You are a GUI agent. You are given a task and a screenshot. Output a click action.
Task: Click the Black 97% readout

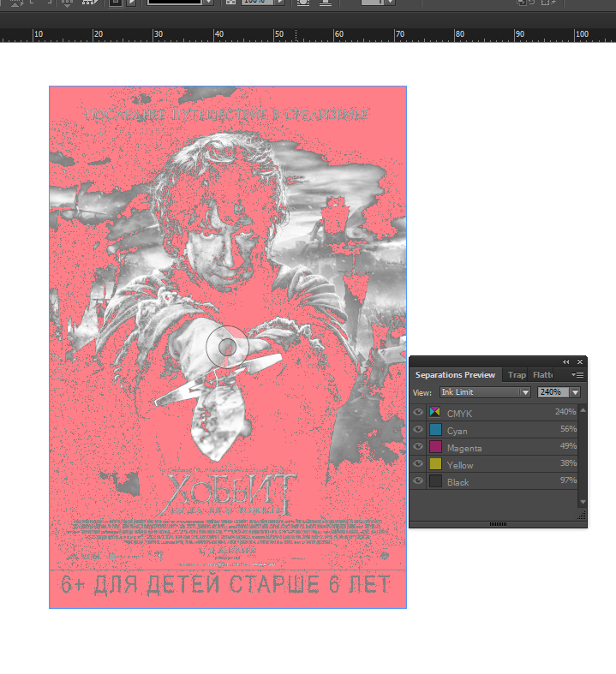click(x=568, y=480)
